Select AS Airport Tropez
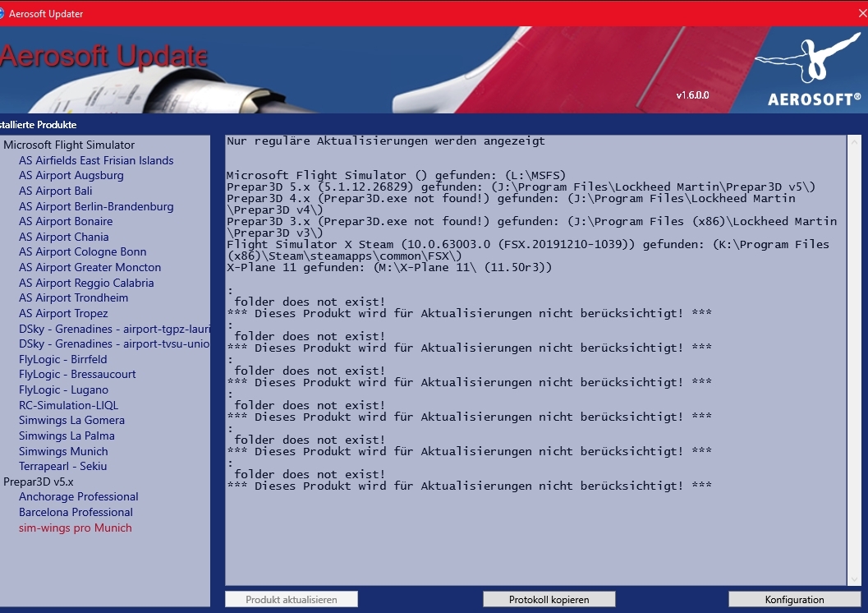The height and width of the screenshot is (613, 868). pos(63,313)
